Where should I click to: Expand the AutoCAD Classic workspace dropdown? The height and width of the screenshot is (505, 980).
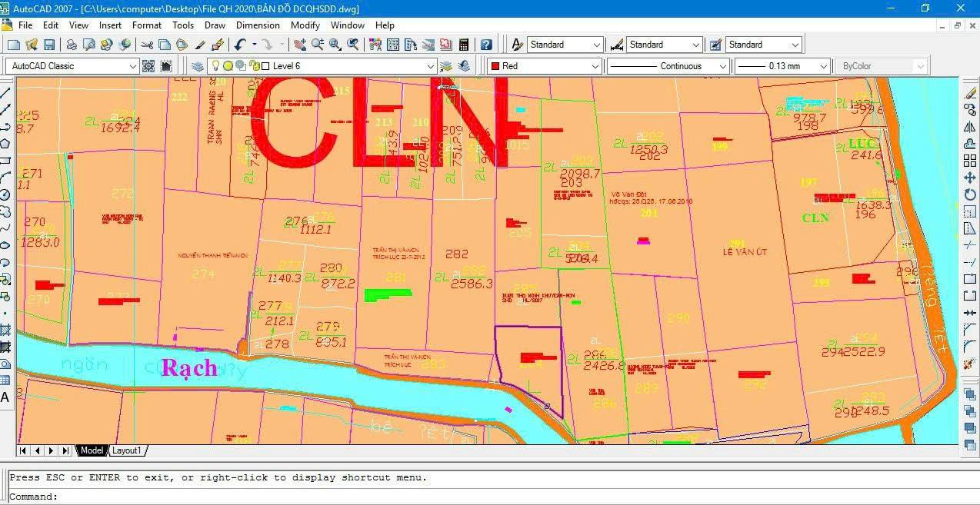coord(133,67)
